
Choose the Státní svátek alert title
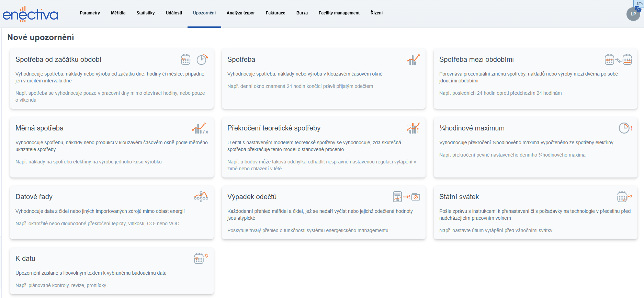(x=459, y=197)
